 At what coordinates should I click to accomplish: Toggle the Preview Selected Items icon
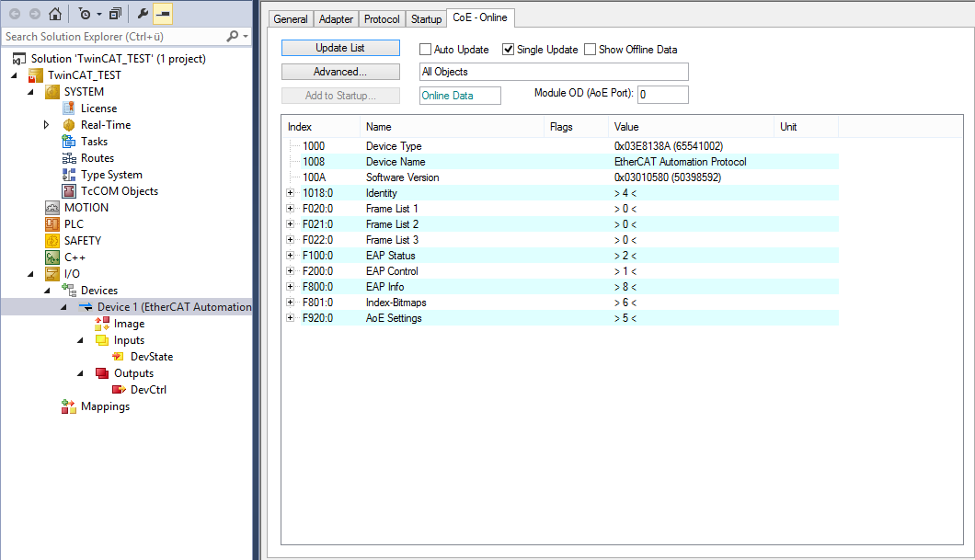click(x=163, y=14)
